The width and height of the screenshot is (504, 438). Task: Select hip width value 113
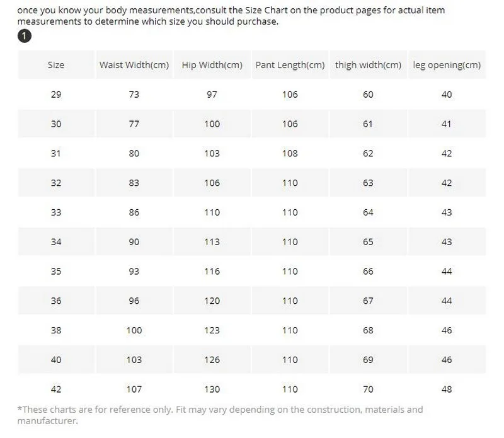212,242
